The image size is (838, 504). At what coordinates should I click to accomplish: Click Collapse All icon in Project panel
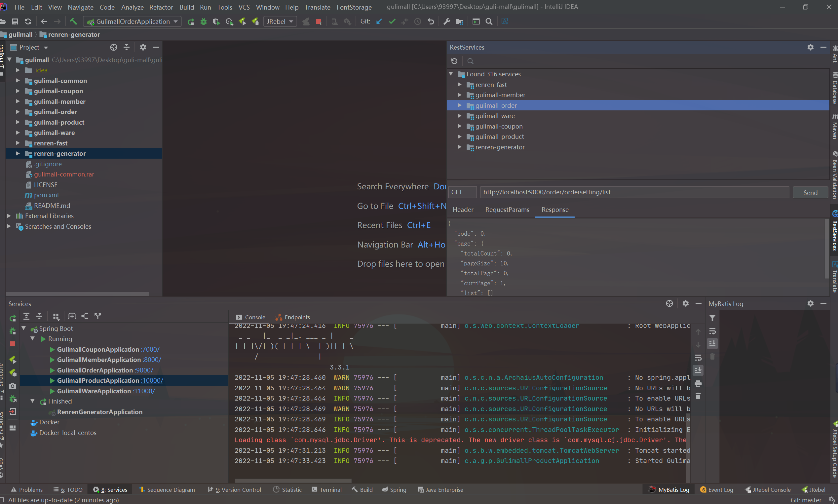(127, 47)
